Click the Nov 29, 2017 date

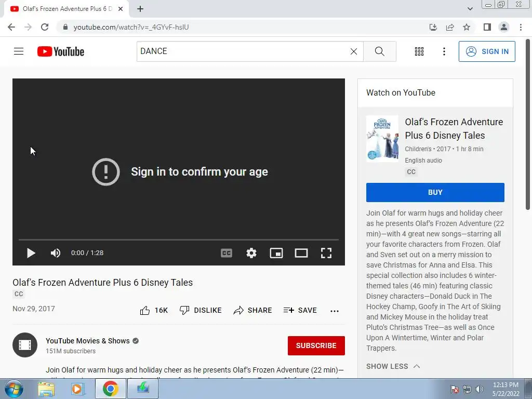[x=34, y=309]
